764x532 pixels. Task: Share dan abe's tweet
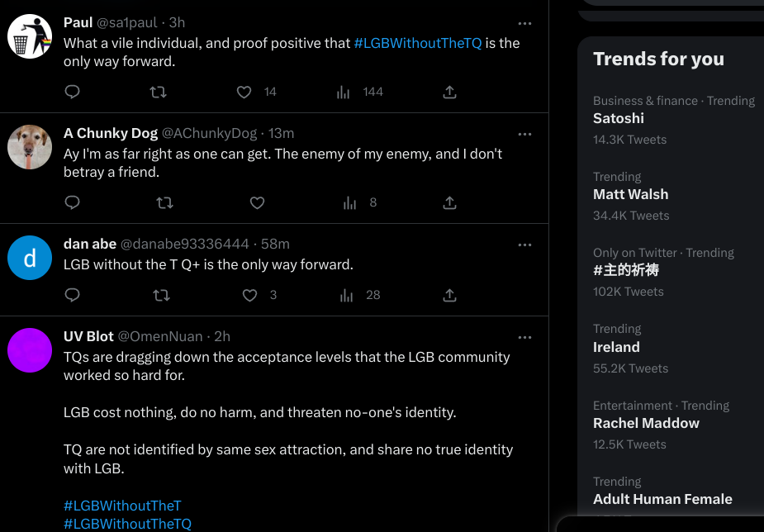449,295
